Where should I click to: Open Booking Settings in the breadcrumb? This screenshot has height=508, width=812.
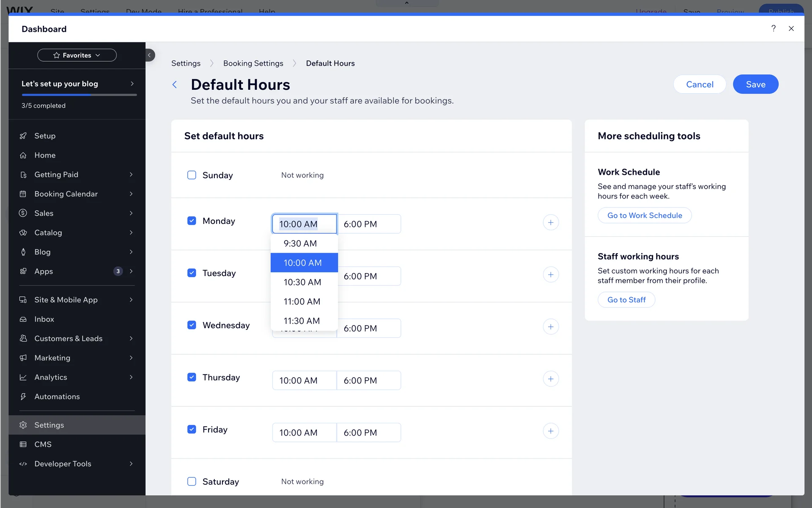[253, 63]
